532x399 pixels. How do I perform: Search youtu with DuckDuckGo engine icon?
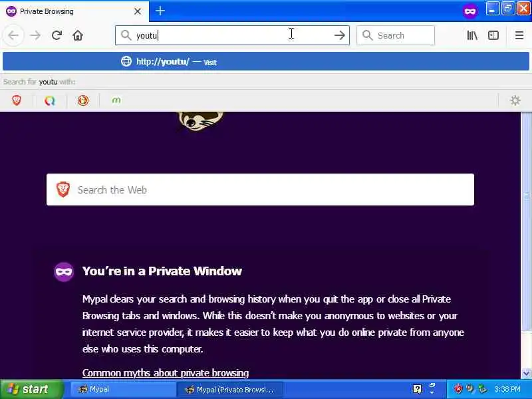83,100
